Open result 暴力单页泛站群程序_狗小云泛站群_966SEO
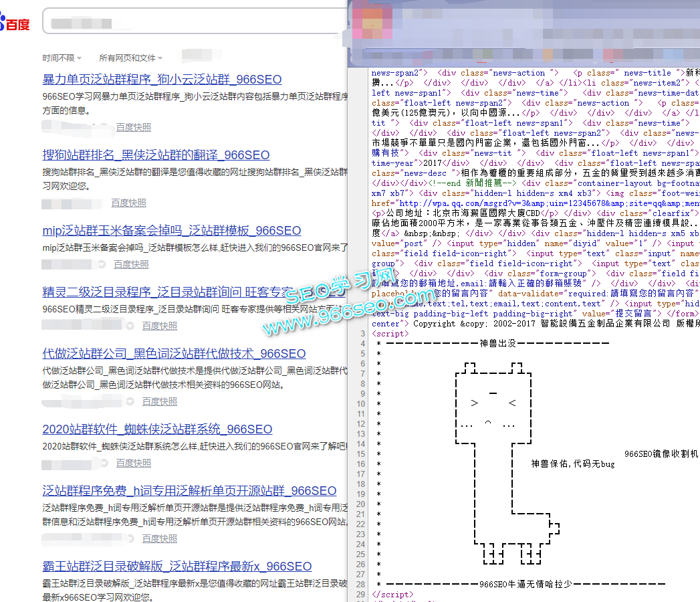This screenshot has width=700, height=602. coord(162,80)
